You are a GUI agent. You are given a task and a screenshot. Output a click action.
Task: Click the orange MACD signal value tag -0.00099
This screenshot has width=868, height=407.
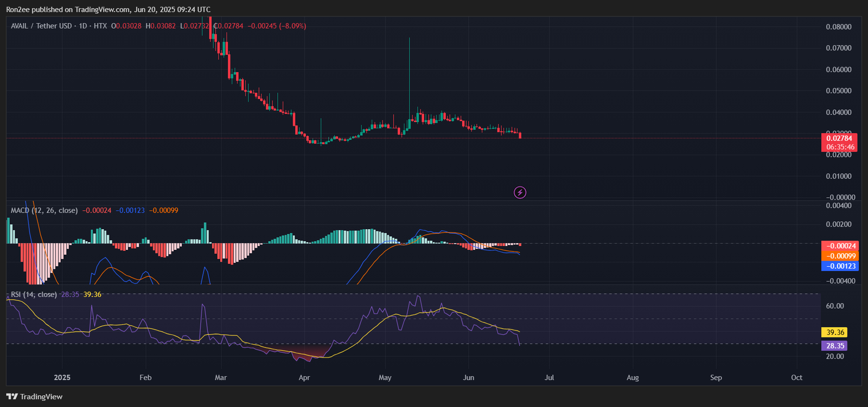[x=840, y=256]
